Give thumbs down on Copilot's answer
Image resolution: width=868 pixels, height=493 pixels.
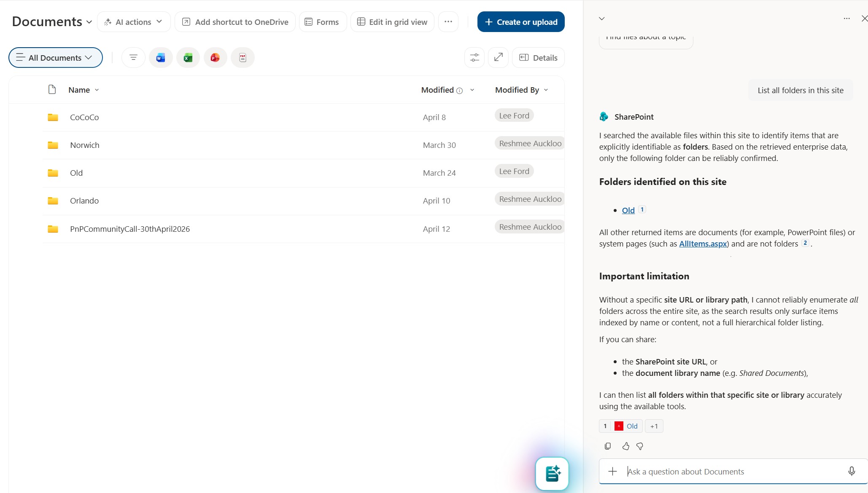tap(639, 446)
